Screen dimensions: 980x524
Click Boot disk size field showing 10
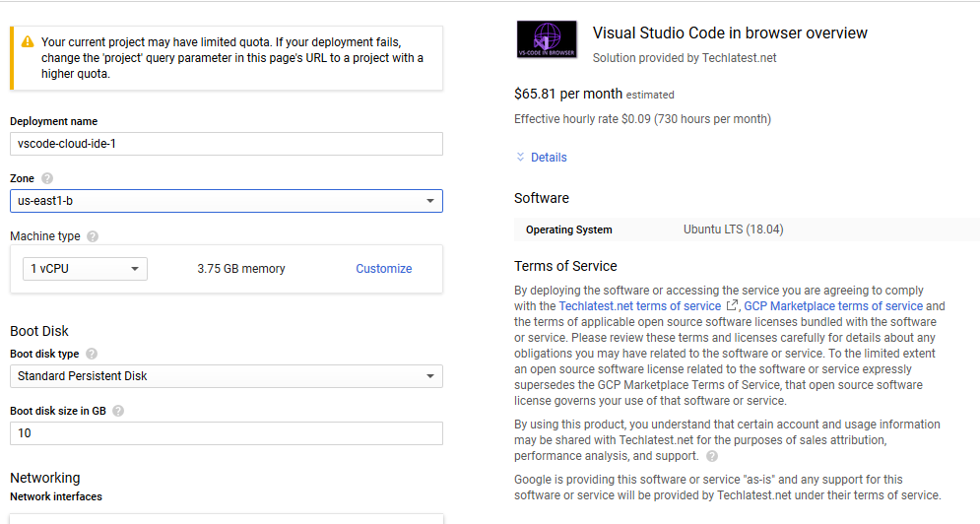click(x=227, y=433)
